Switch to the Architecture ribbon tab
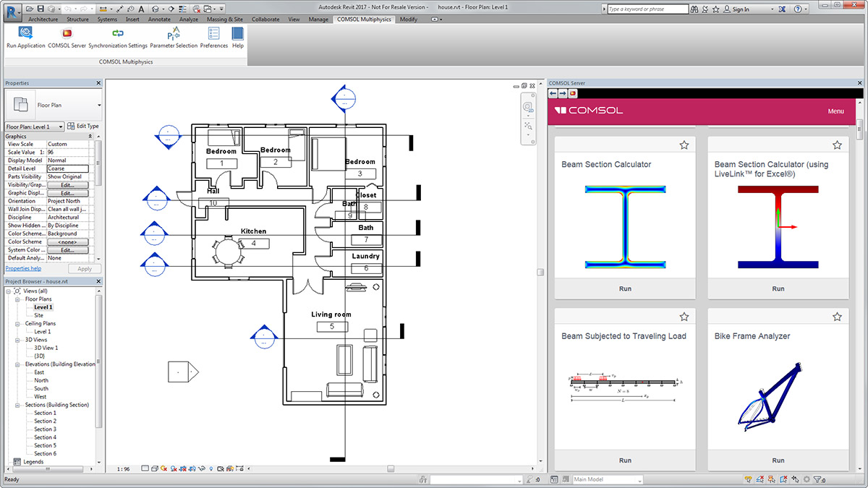Screen dimensions: 868x488 coord(43,20)
